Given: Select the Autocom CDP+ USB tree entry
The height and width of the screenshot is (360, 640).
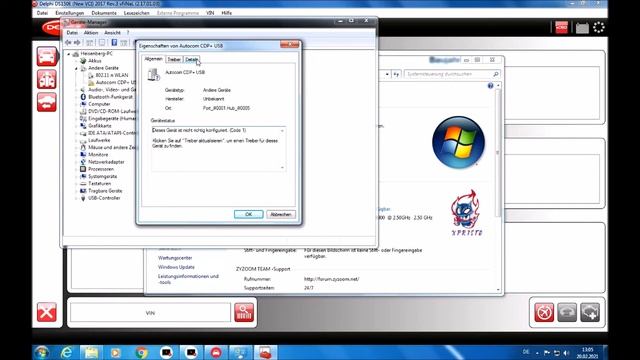Looking at the screenshot, I should (116, 82).
